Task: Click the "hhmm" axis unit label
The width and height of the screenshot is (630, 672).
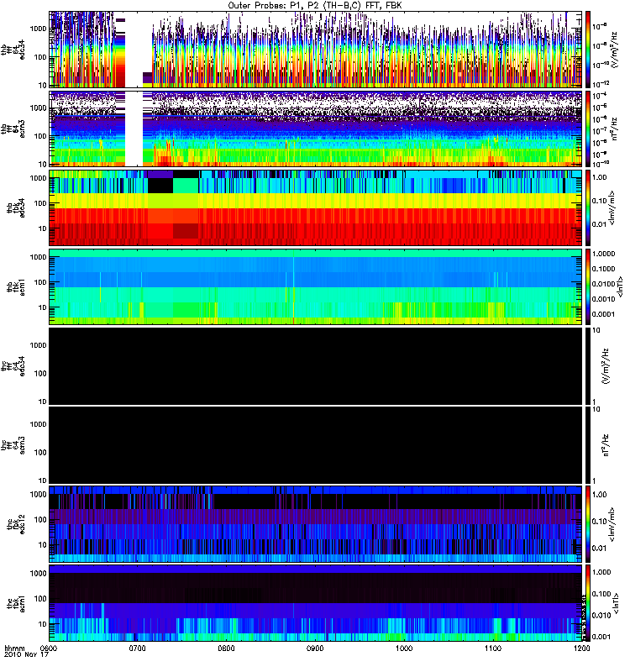Action: [14, 648]
